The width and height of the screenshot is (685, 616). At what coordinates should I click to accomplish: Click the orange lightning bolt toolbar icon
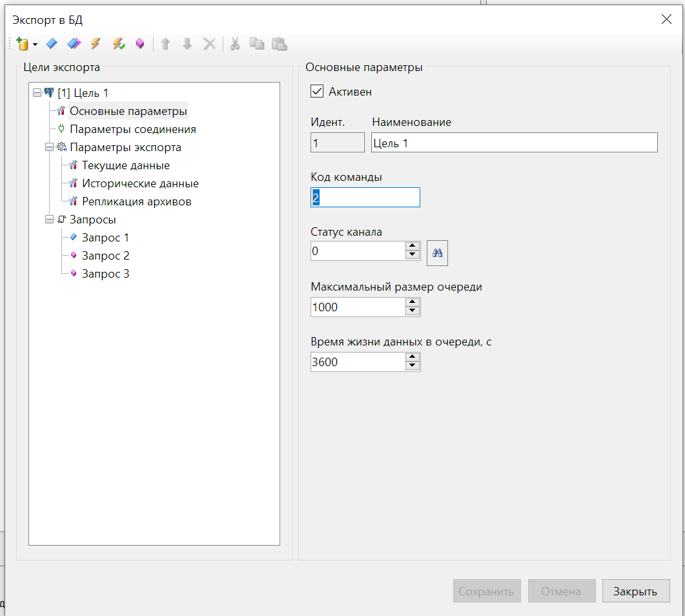(x=96, y=44)
